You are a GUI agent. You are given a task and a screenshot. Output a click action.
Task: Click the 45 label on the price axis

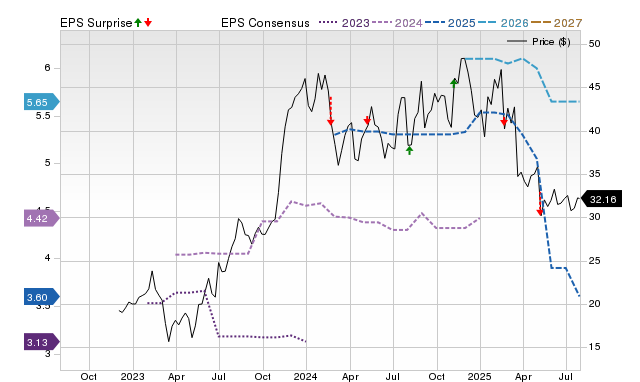point(595,87)
